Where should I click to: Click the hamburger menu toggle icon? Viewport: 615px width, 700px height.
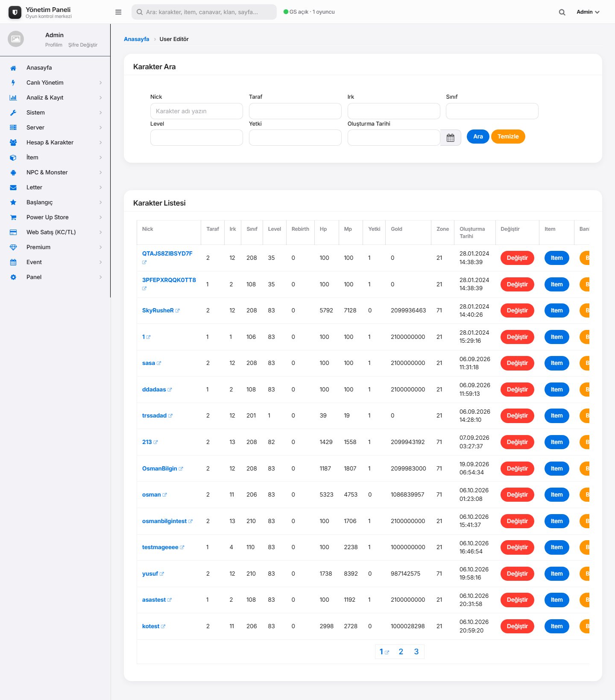pyautogui.click(x=118, y=12)
